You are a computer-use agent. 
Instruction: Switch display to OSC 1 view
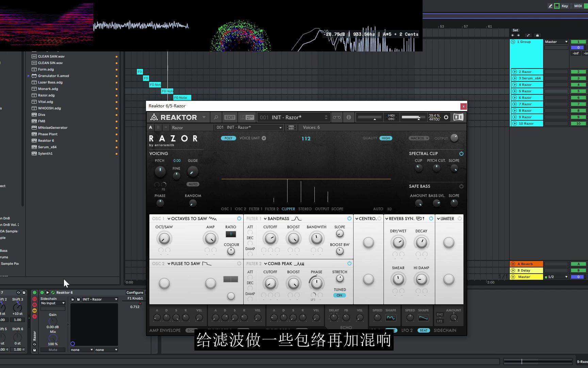point(226,209)
